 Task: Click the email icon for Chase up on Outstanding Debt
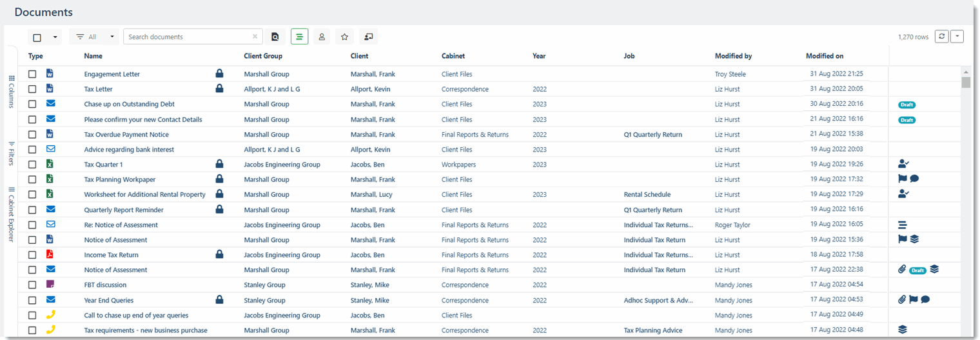click(x=50, y=103)
